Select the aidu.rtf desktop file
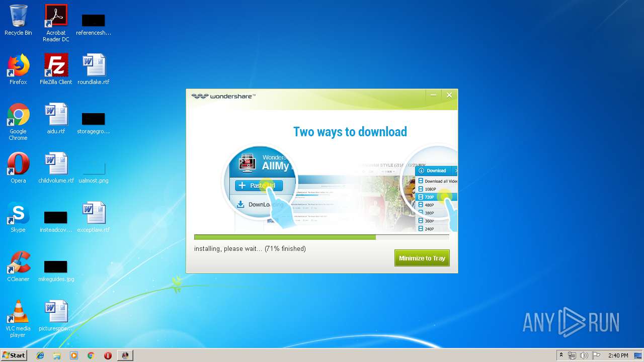This screenshot has width=644, height=362. 56,119
